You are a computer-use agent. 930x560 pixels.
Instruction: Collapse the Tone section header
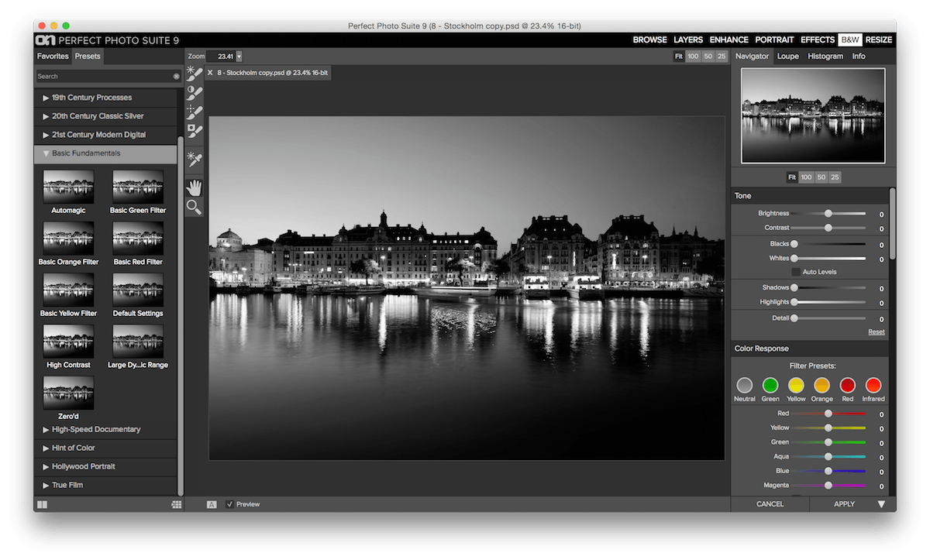[x=810, y=196]
